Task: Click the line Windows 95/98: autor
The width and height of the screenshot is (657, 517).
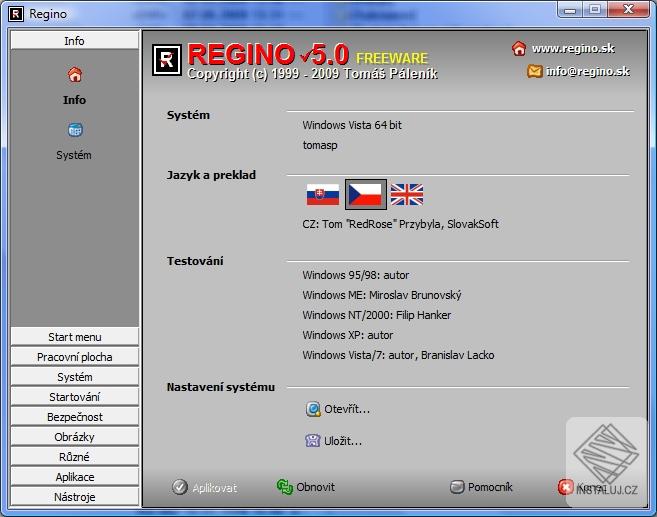Action: (x=356, y=275)
